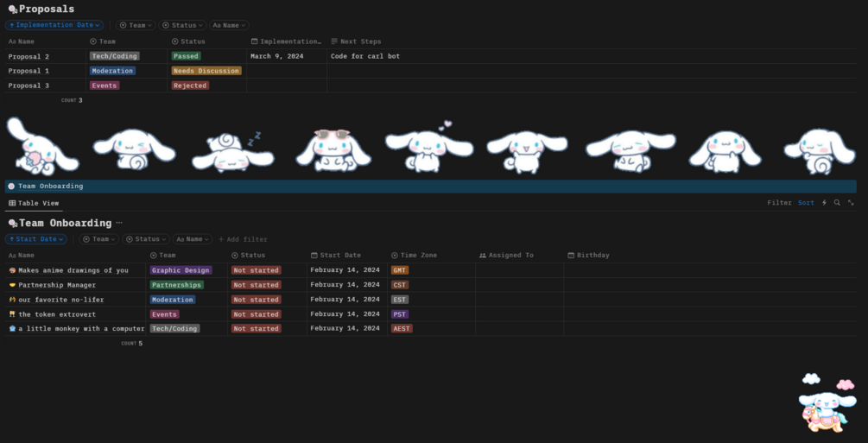
Task: Click the monkey-with-computer row icon
Action: click(x=12, y=329)
